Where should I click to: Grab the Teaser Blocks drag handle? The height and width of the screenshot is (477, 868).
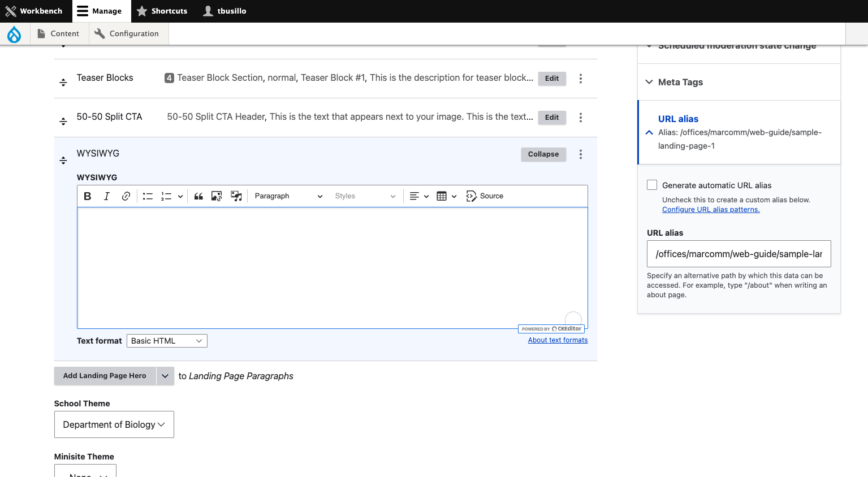click(63, 83)
